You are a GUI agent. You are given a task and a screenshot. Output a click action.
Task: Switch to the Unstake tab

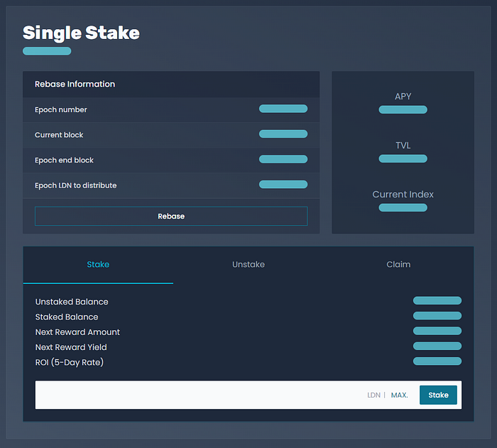tap(248, 264)
